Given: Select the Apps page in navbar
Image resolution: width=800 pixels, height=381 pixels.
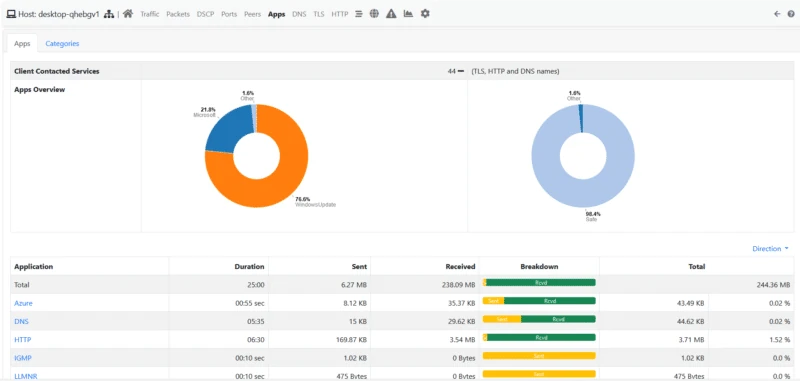Looking at the screenshot, I should (x=277, y=14).
